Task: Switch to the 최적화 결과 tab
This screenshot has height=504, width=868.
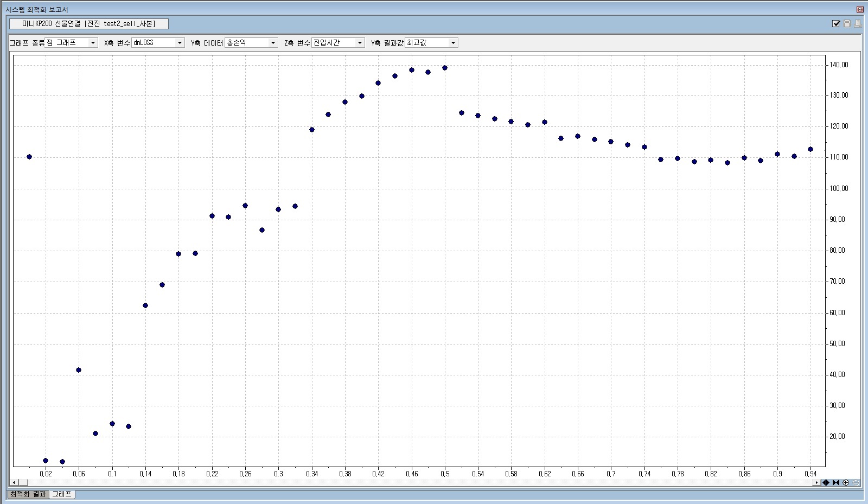Action: pyautogui.click(x=28, y=494)
